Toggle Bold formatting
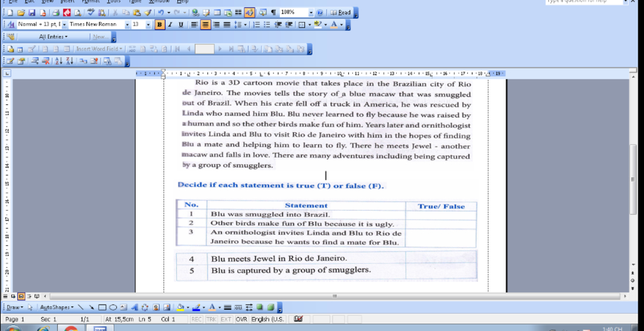 (x=159, y=25)
